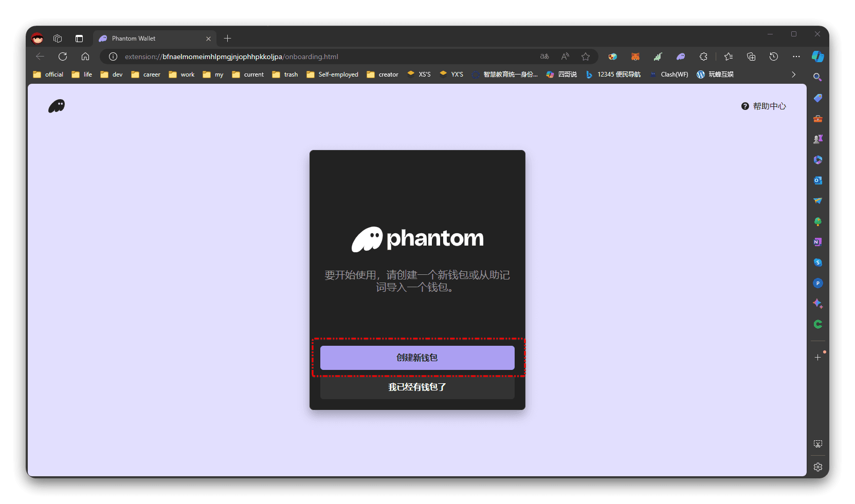The height and width of the screenshot is (504, 855).
Task: Open the current bookmarks folder
Action: 248,74
